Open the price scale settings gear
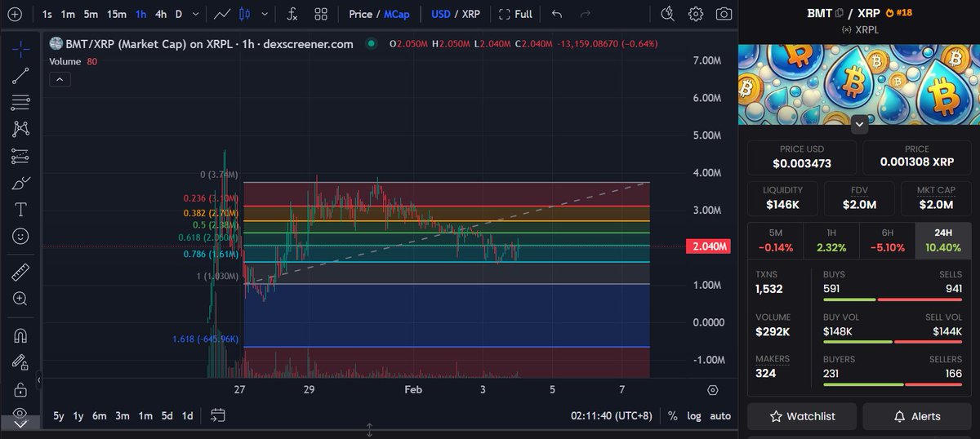Viewport: 980px width, 439px height. pos(713,390)
